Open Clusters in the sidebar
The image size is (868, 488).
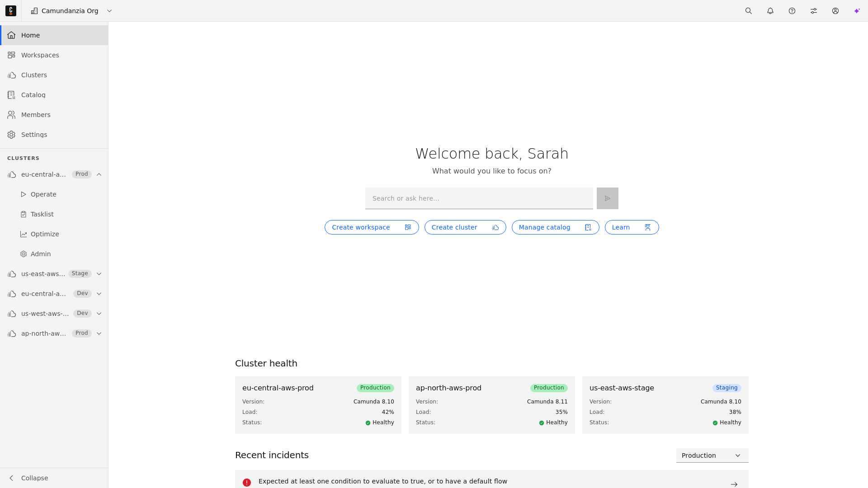click(x=54, y=75)
